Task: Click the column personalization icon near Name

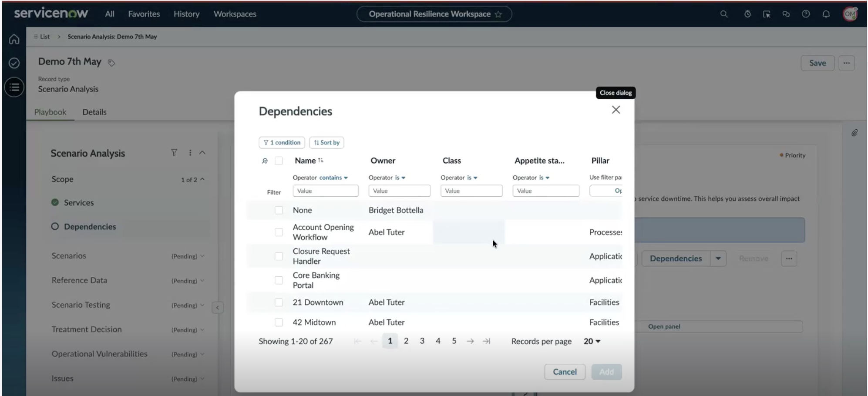Action: pyautogui.click(x=265, y=161)
